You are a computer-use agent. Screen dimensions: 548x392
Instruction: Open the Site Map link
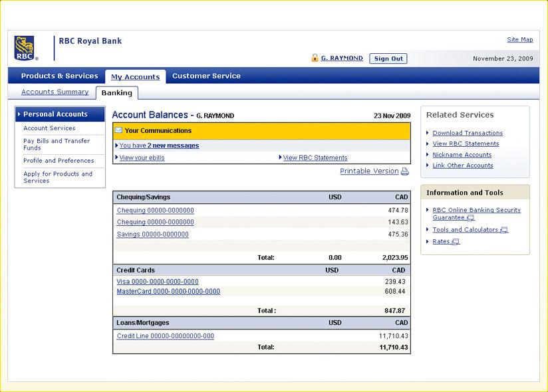(x=519, y=39)
